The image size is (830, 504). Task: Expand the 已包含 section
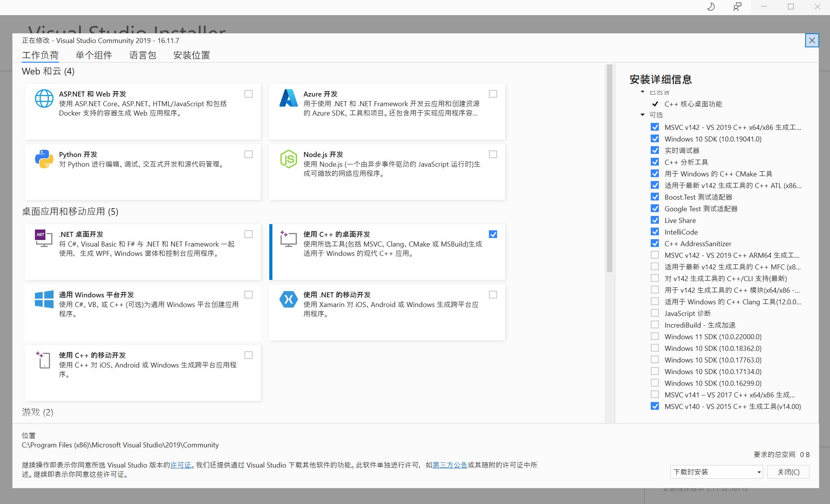pyautogui.click(x=643, y=92)
